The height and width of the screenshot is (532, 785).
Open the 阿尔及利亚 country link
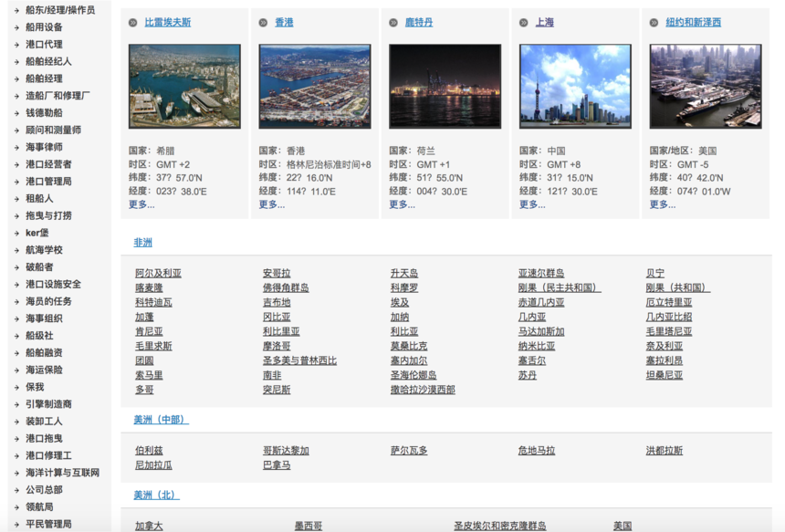coord(158,273)
